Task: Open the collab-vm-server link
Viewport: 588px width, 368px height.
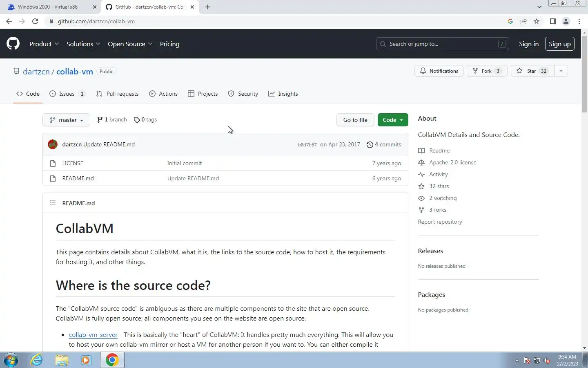Action: coord(93,334)
